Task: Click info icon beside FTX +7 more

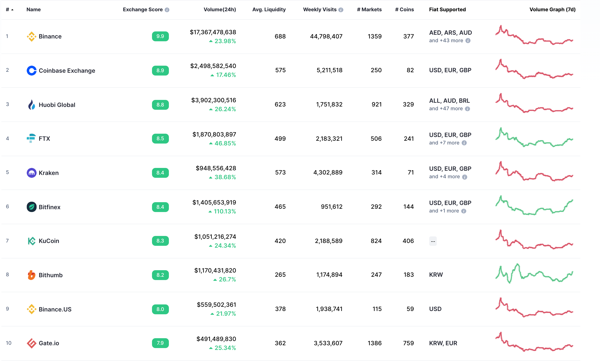Action: click(x=464, y=143)
